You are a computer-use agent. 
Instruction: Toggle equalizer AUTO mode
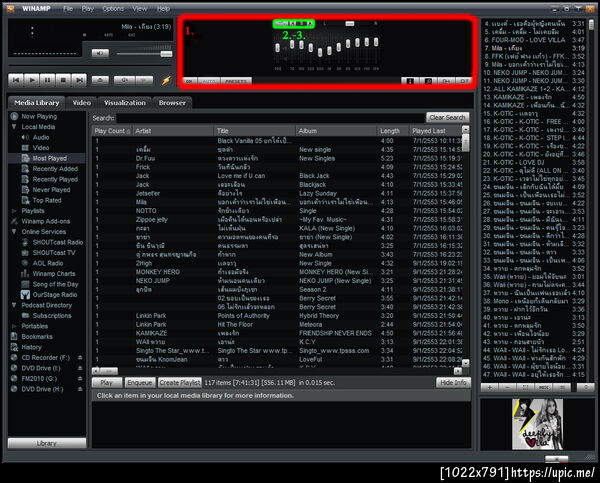pos(209,81)
